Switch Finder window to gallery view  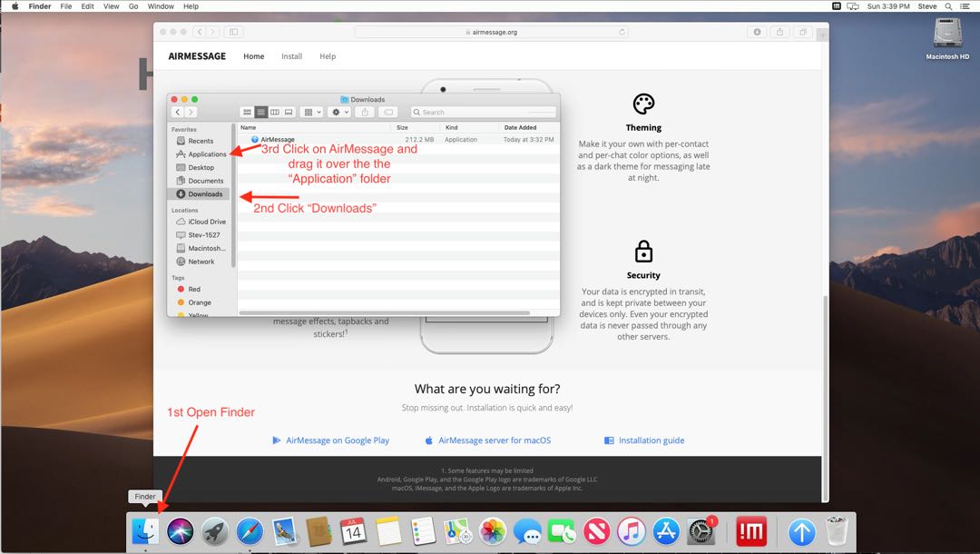[x=289, y=112]
